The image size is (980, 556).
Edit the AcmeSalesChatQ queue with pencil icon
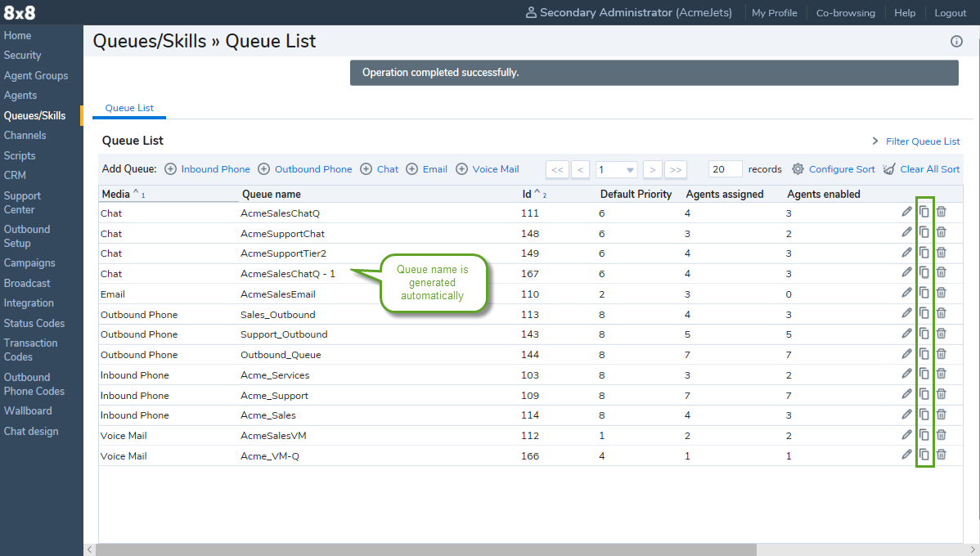906,212
